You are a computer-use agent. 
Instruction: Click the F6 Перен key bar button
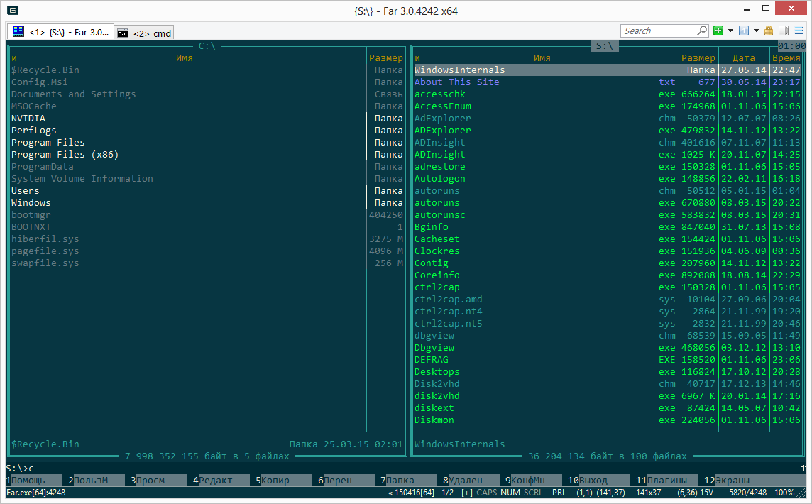tap(346, 480)
